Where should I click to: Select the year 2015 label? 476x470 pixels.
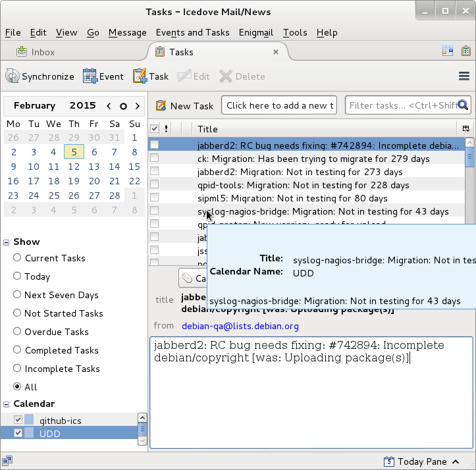pyautogui.click(x=82, y=106)
